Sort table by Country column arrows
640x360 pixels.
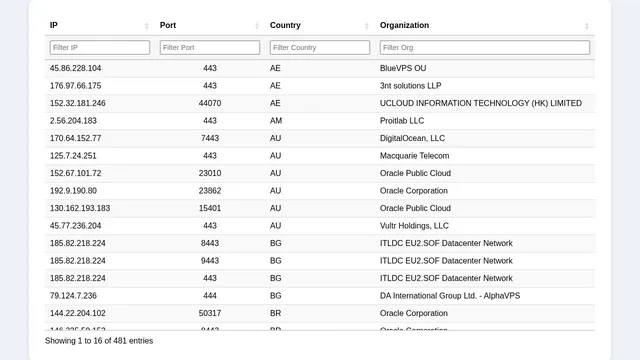(x=367, y=26)
